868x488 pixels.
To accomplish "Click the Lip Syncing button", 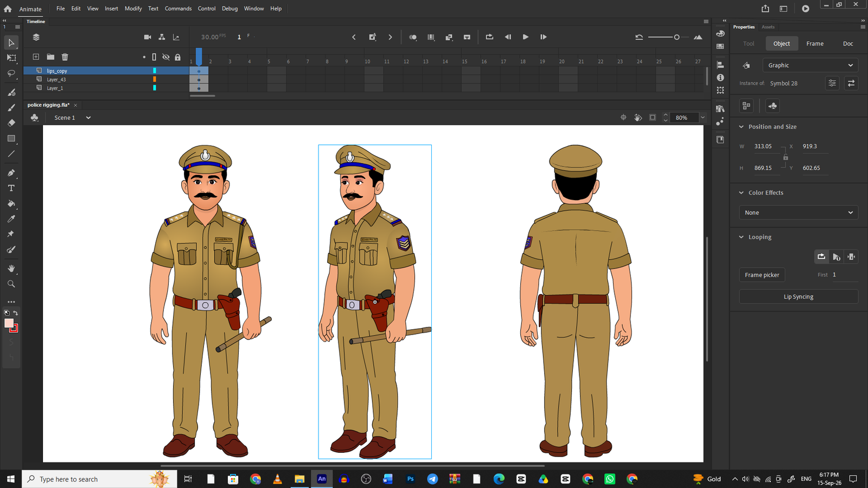I will pyautogui.click(x=799, y=297).
